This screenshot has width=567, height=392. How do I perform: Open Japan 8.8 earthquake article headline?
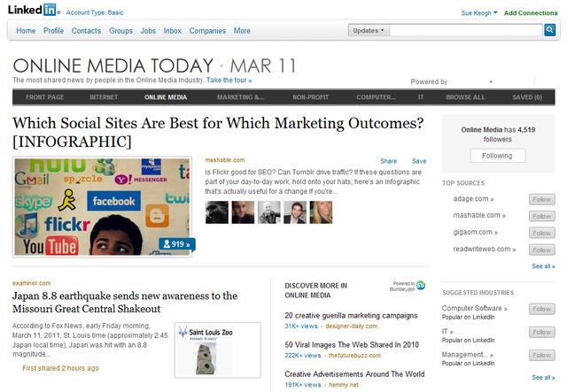(125, 303)
